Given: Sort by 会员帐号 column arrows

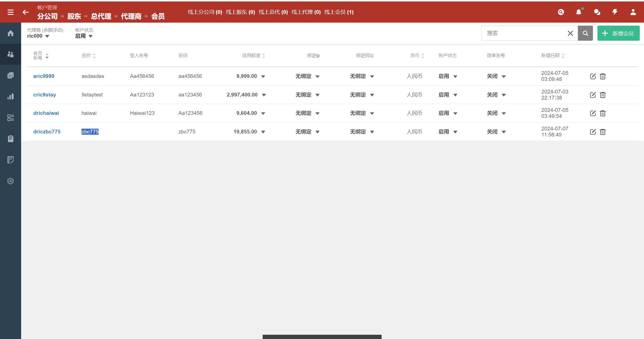Looking at the screenshot, I should pyautogui.click(x=47, y=56).
